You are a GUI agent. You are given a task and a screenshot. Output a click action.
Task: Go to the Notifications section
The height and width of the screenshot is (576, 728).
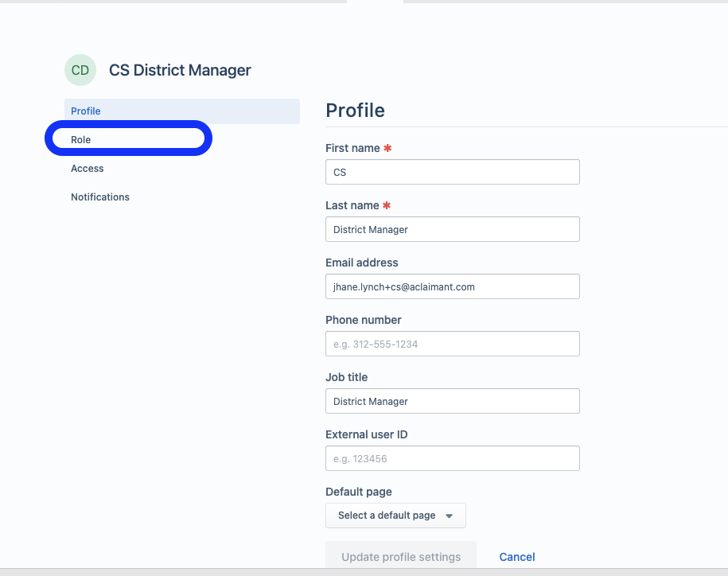pos(100,197)
